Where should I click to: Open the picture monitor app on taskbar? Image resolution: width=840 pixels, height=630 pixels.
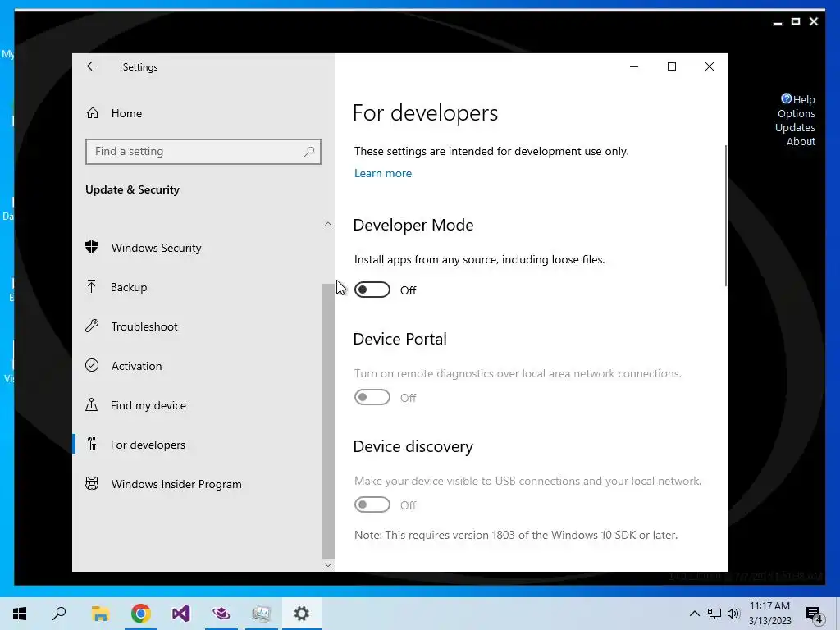[262, 614]
